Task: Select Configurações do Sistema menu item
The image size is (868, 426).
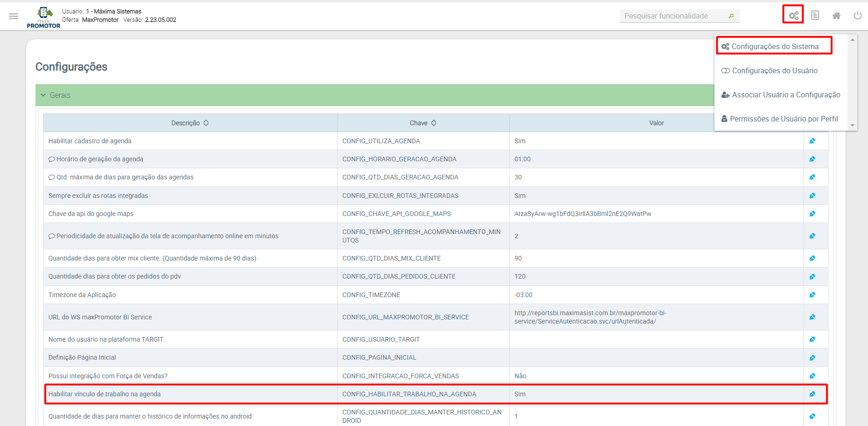Action: 774,47
